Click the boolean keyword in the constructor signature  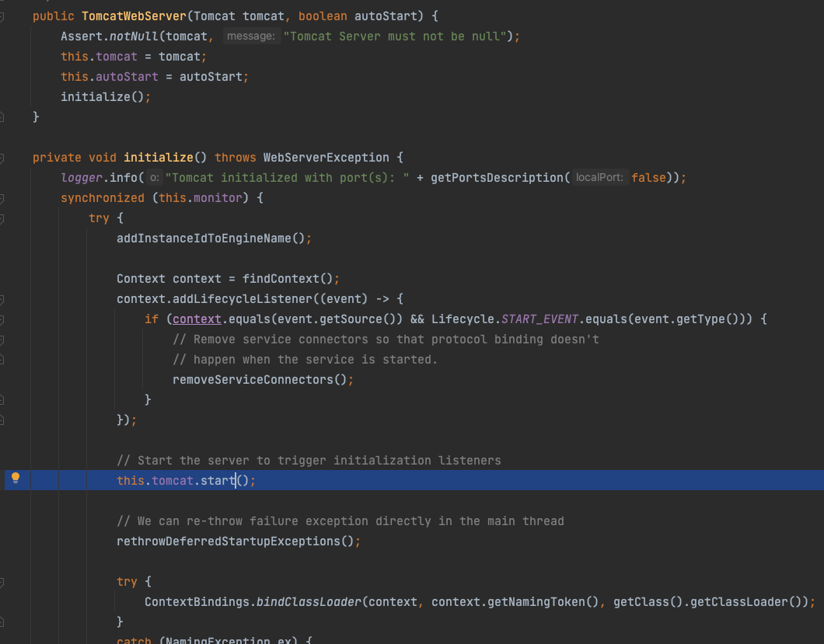click(x=323, y=16)
